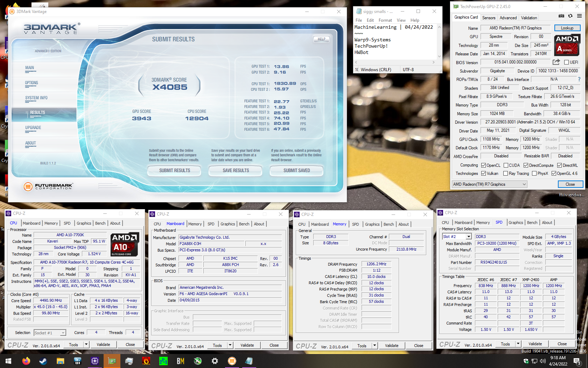588x368 pixels.
Task: Take a GPU-Z screenshot with camera icon
Action: pyautogui.click(x=561, y=16)
